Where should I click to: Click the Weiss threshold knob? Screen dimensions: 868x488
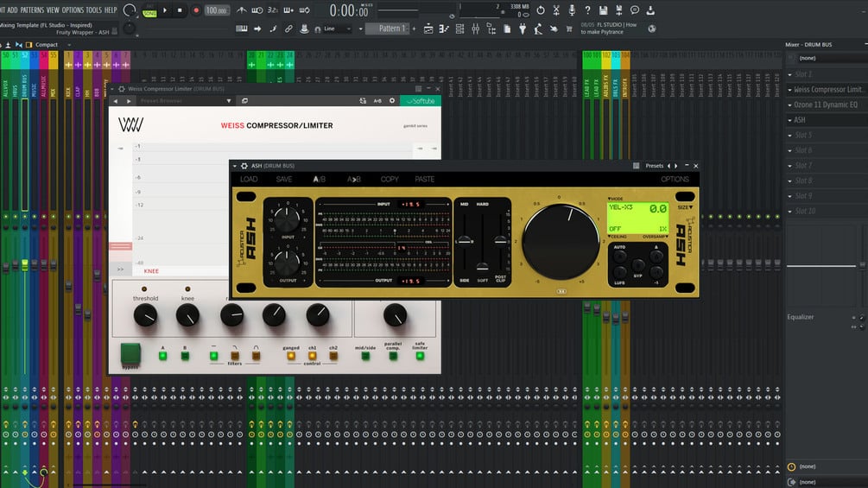146,315
